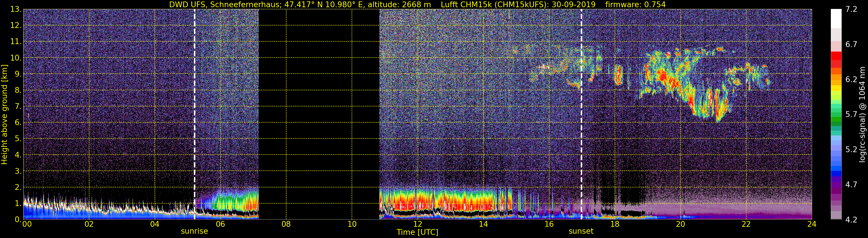This screenshot has width=868, height=238.
Task: Click the white sunset dashed vertical line
Action: pos(581,114)
